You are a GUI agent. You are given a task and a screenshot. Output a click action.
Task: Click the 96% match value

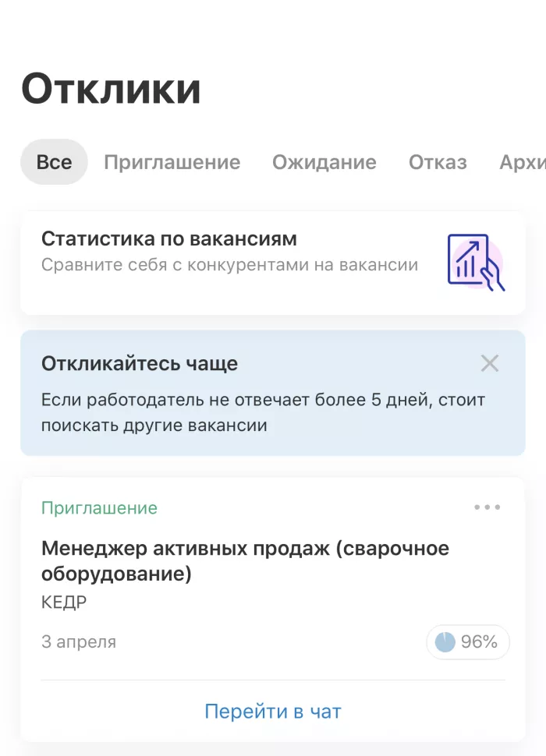479,642
